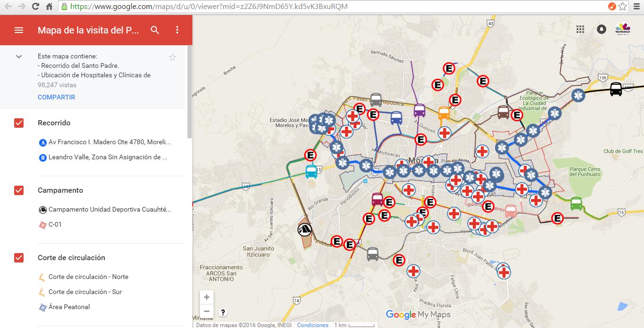Open the map help question mark
The image size is (644, 328).
tap(223, 312)
